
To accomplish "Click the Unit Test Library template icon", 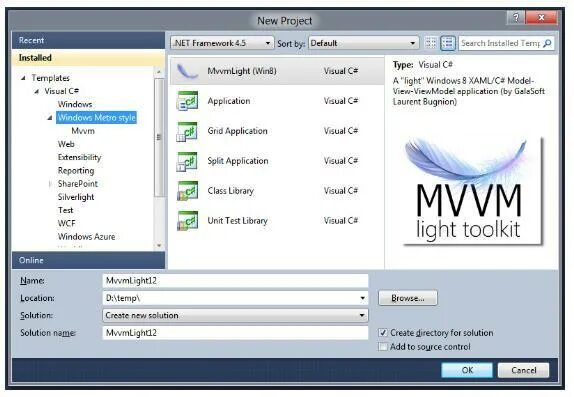I will click(187, 221).
